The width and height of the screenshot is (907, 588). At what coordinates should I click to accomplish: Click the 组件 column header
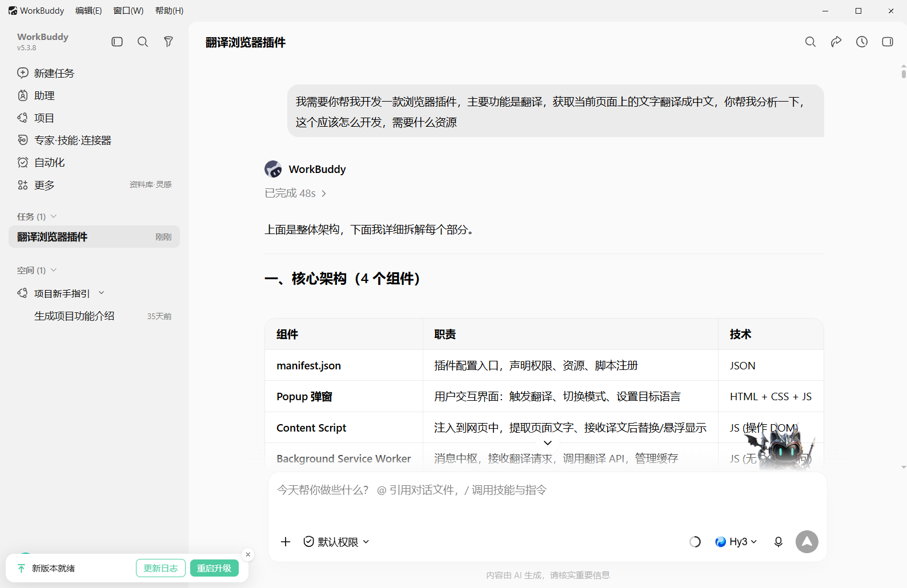click(344, 334)
